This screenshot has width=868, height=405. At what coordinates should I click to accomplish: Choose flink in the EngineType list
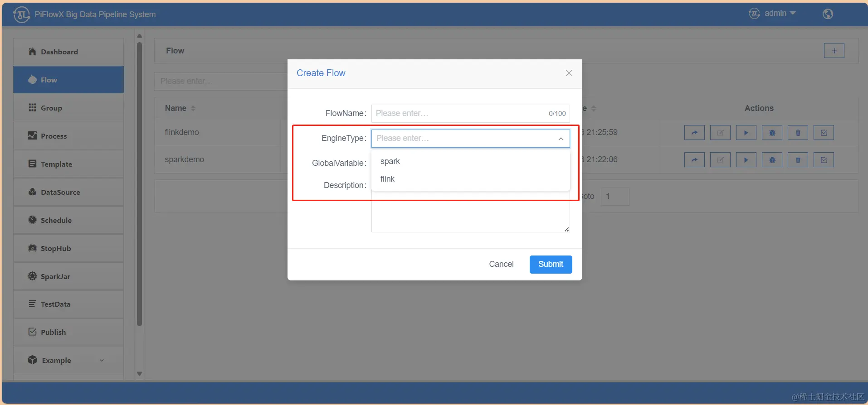[471, 179]
